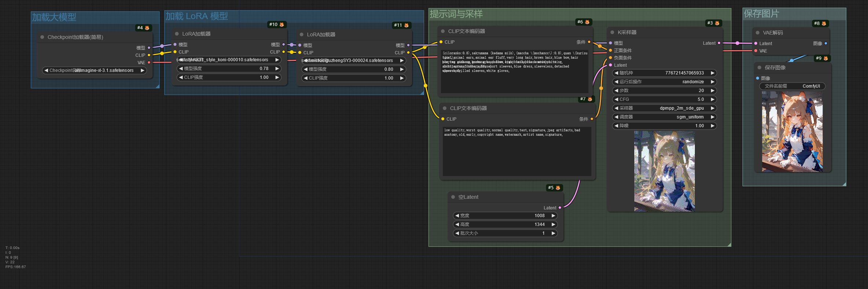
Task: Decrease CFG value with its left arrow
Action: pos(616,99)
